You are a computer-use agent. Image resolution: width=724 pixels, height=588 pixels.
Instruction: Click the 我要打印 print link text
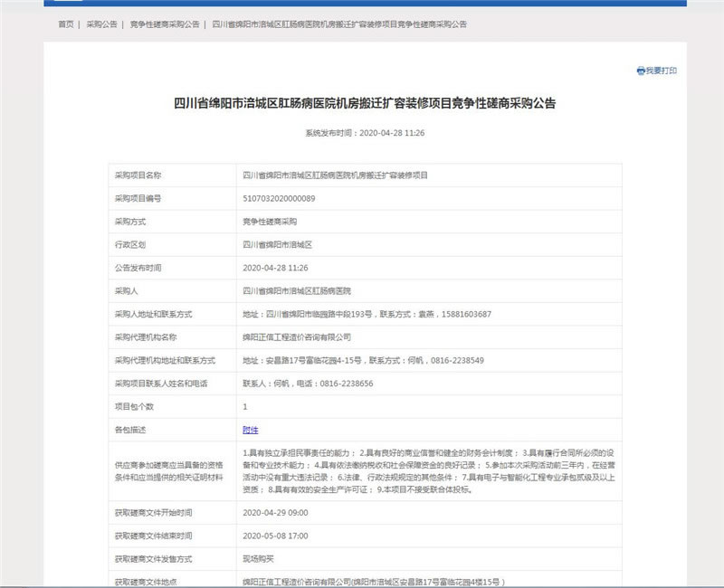661,71
